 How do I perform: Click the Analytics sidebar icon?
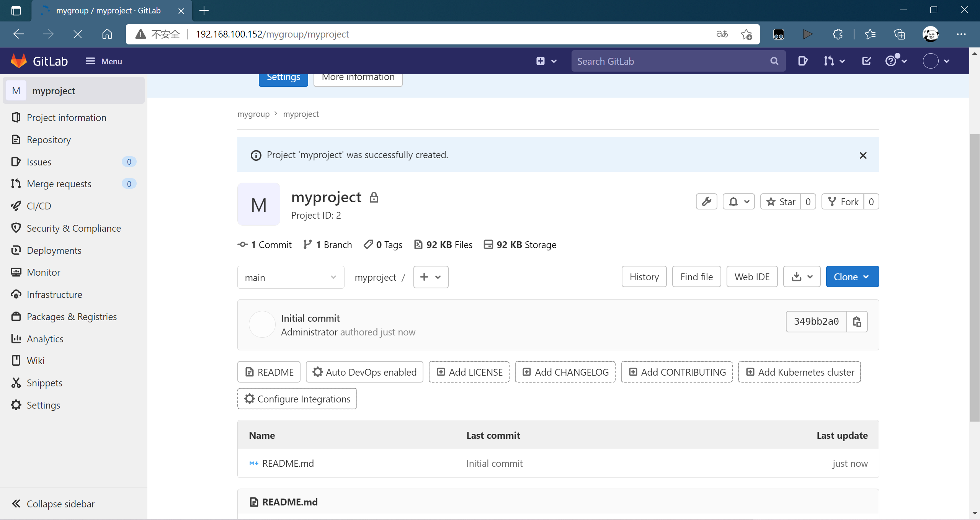coord(16,338)
